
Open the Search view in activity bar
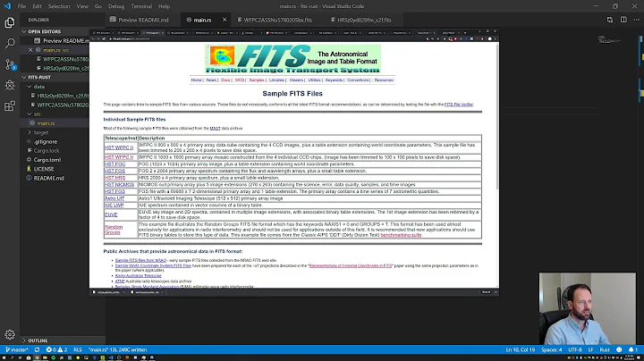tap(10, 43)
